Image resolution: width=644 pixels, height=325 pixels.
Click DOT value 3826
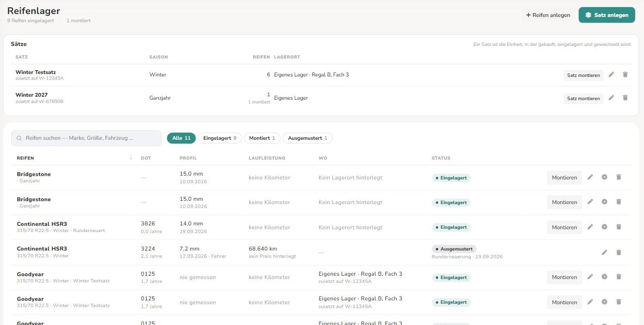click(x=148, y=223)
